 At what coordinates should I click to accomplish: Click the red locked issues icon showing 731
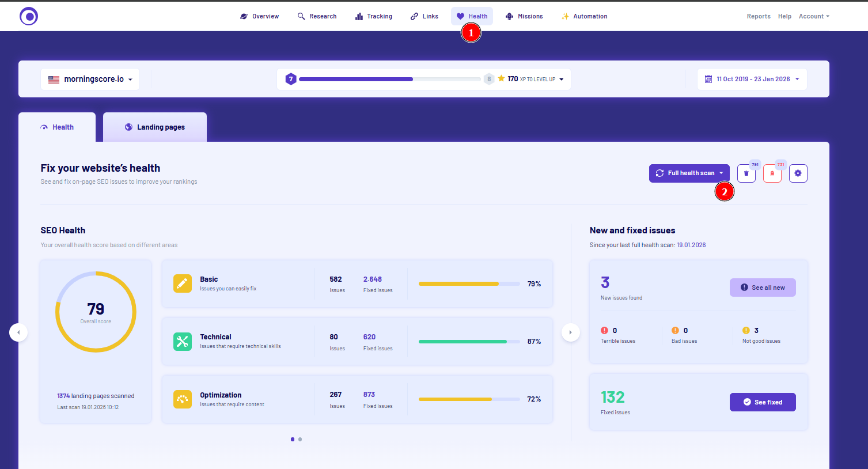click(x=772, y=173)
